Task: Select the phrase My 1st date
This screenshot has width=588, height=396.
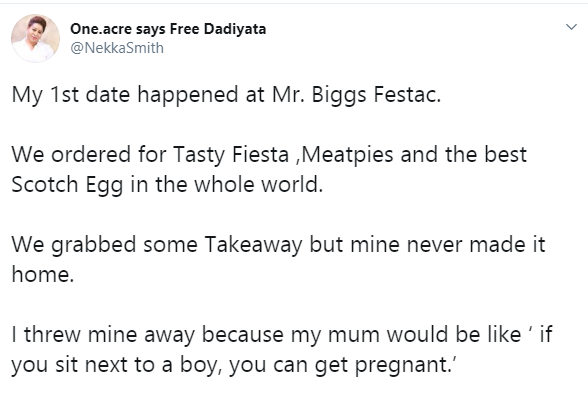Action: (71, 94)
